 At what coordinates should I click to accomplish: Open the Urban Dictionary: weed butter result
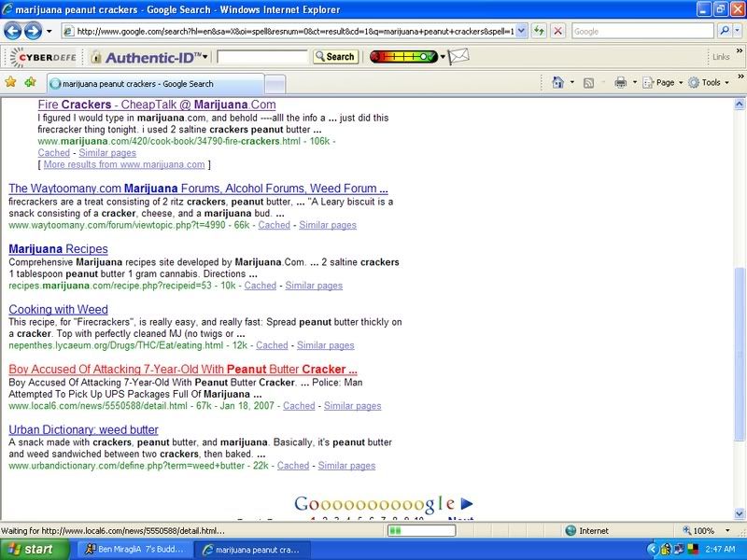coord(83,429)
